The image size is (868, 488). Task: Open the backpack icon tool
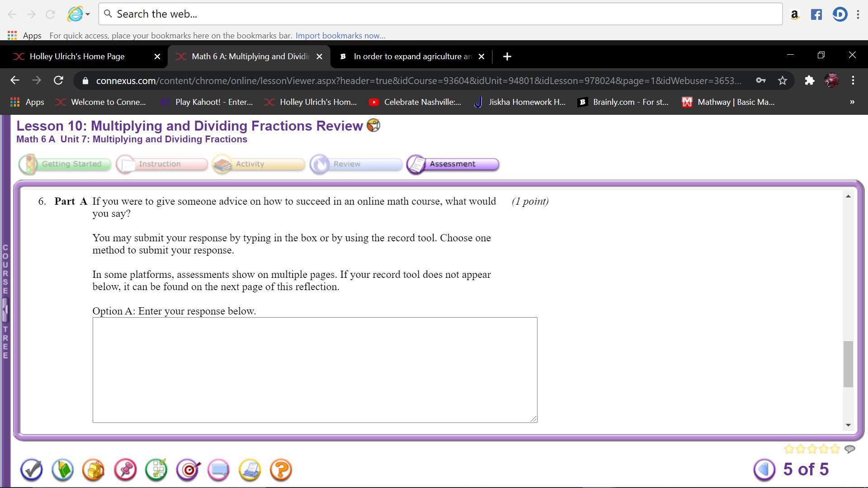tap(94, 470)
